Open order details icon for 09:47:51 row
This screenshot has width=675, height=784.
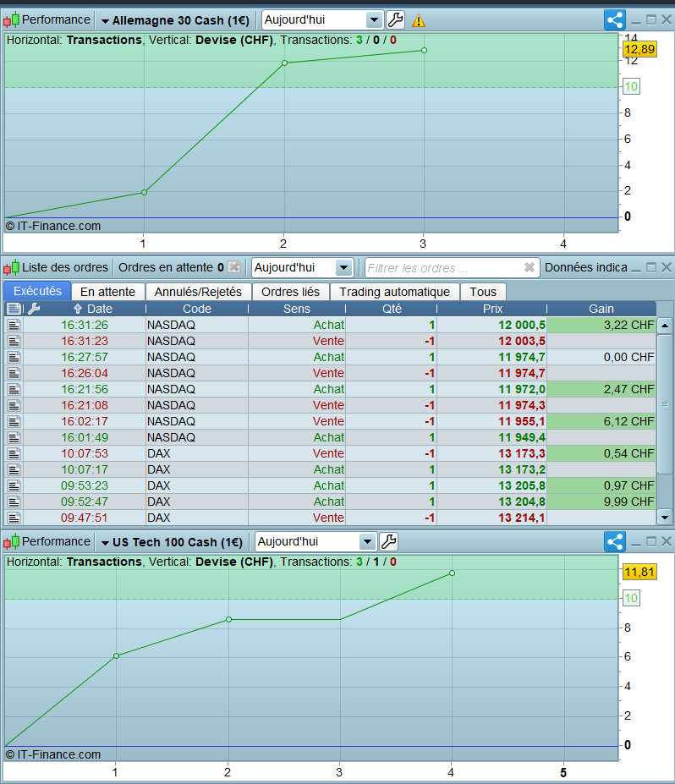coord(14,518)
